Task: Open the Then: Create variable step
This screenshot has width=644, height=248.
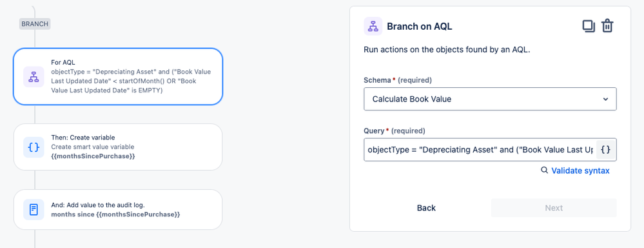Action: coord(118,147)
